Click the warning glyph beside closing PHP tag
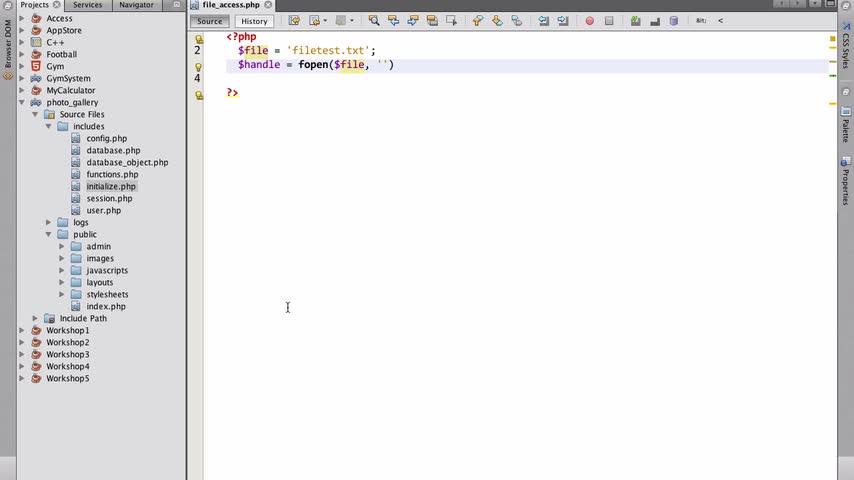The image size is (854, 480). (x=199, y=95)
